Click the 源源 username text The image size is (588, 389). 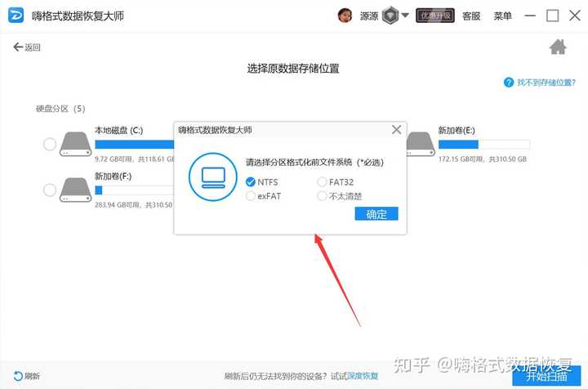[369, 16]
